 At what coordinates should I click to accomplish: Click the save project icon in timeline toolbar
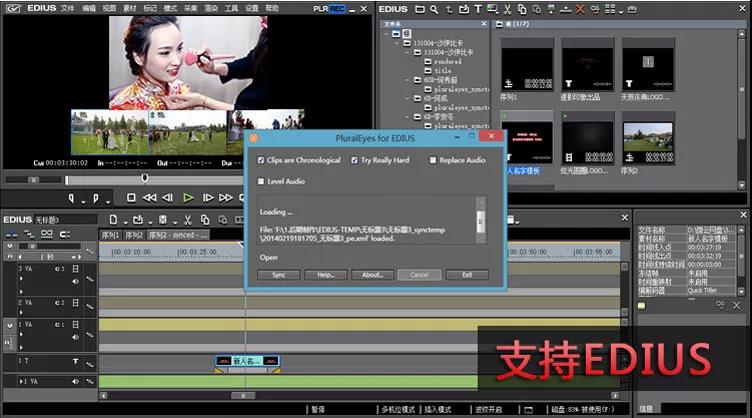(163, 220)
